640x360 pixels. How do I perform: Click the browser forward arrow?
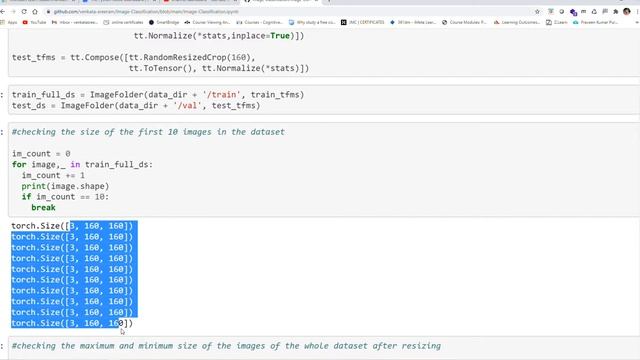pyautogui.click(x=13, y=11)
